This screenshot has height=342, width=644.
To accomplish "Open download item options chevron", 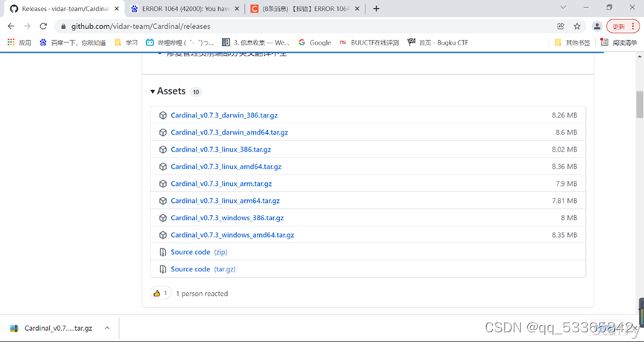I will coord(107,328).
